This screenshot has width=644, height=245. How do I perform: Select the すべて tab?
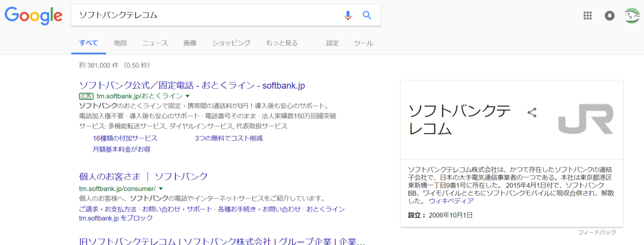[x=89, y=43]
